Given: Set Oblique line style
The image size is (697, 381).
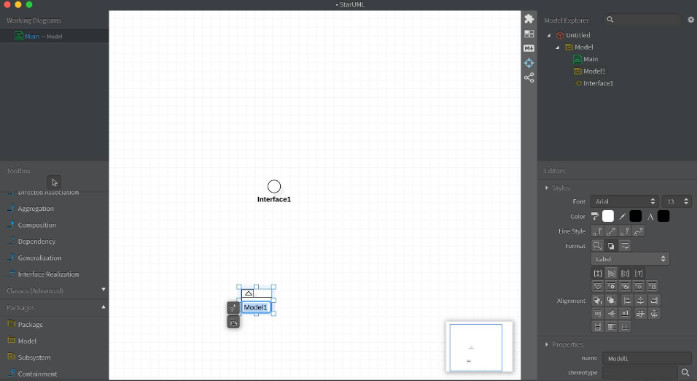Looking at the screenshot, I should pyautogui.click(x=612, y=231).
